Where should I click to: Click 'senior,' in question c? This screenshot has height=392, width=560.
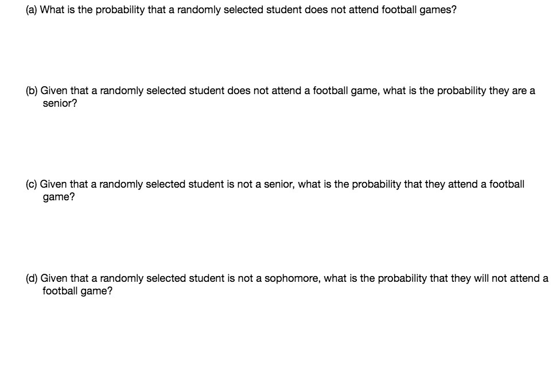tap(279, 184)
